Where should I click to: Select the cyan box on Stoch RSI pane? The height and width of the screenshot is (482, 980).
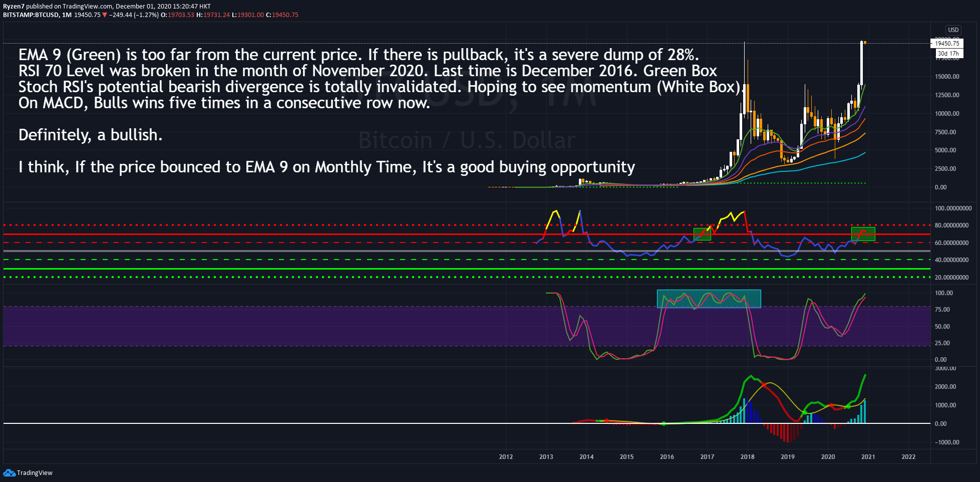tap(709, 299)
